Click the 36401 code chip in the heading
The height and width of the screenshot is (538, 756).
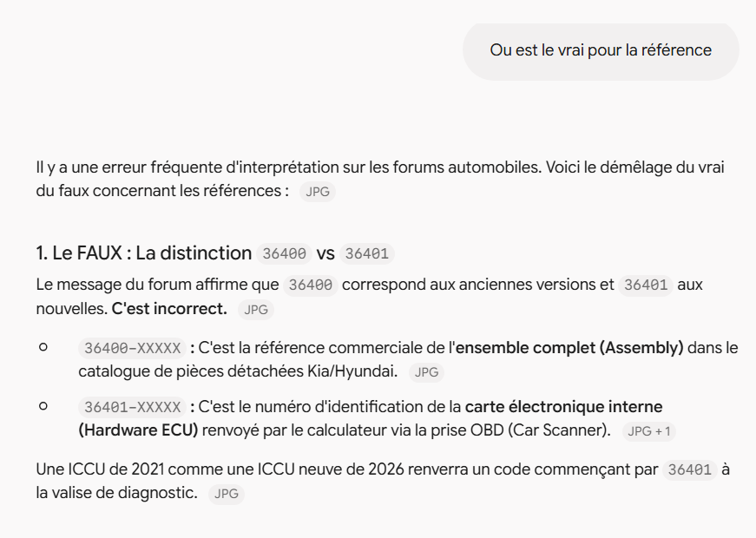[x=367, y=253]
